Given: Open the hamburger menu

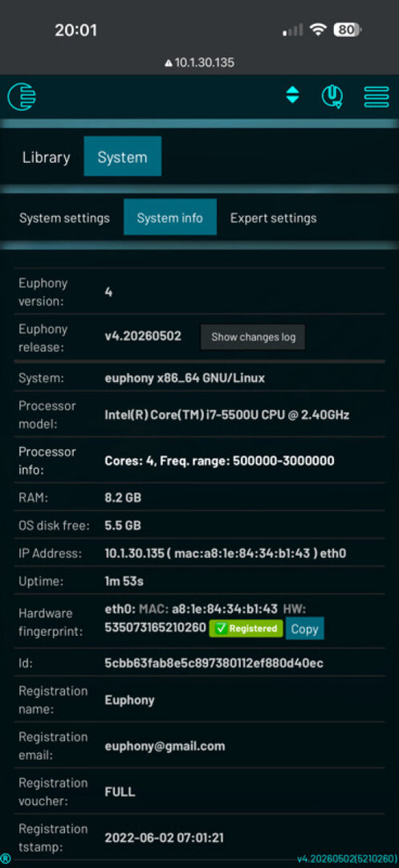Looking at the screenshot, I should (x=377, y=96).
